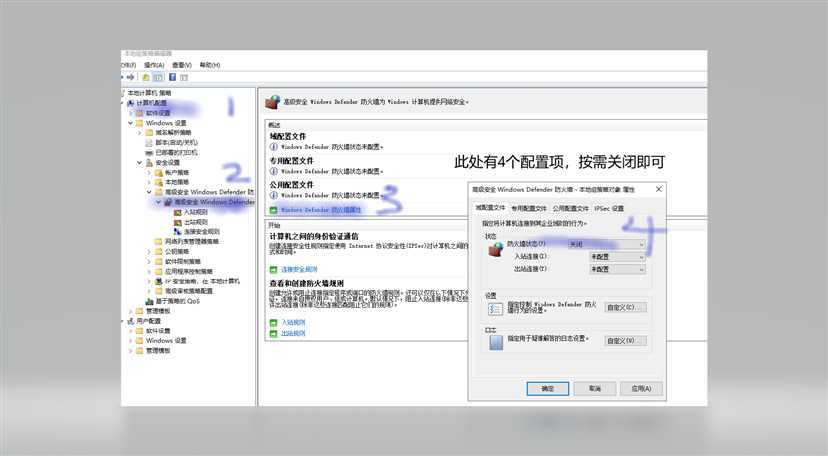
Task: Switch to IPSec 设置 tab in dialog
Action: point(609,208)
